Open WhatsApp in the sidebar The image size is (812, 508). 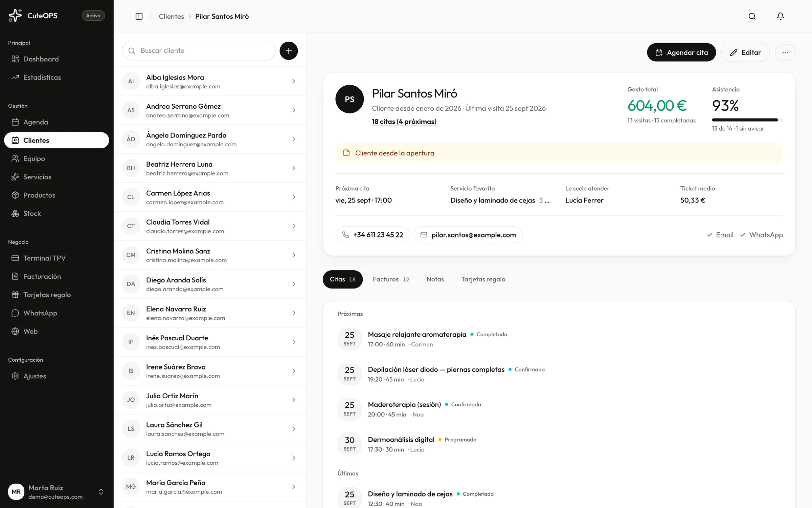pyautogui.click(x=57, y=313)
